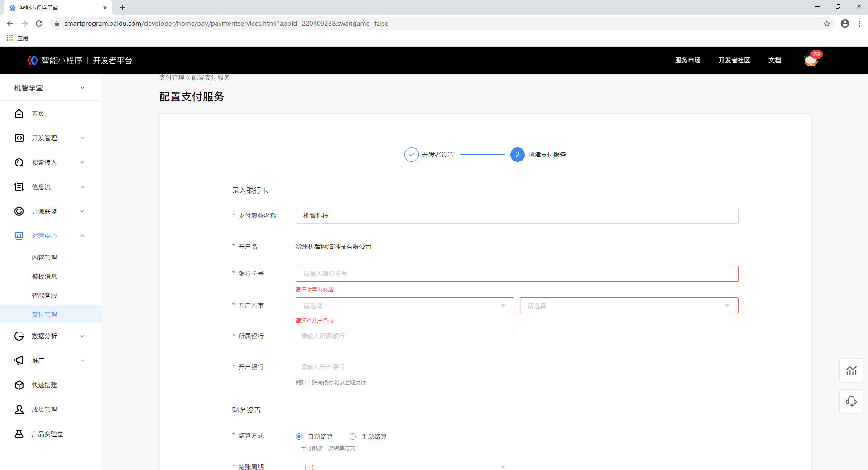The height and width of the screenshot is (470, 868).
Task: Open 模板消息 submenu item
Action: pos(44,276)
